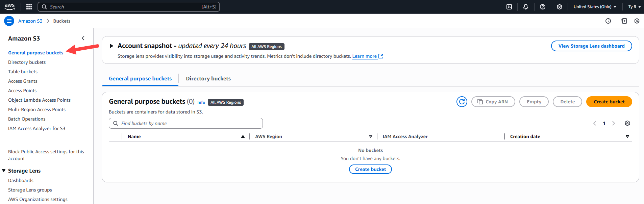Refresh the buckets list
This screenshot has height=204, width=644.
462,102
